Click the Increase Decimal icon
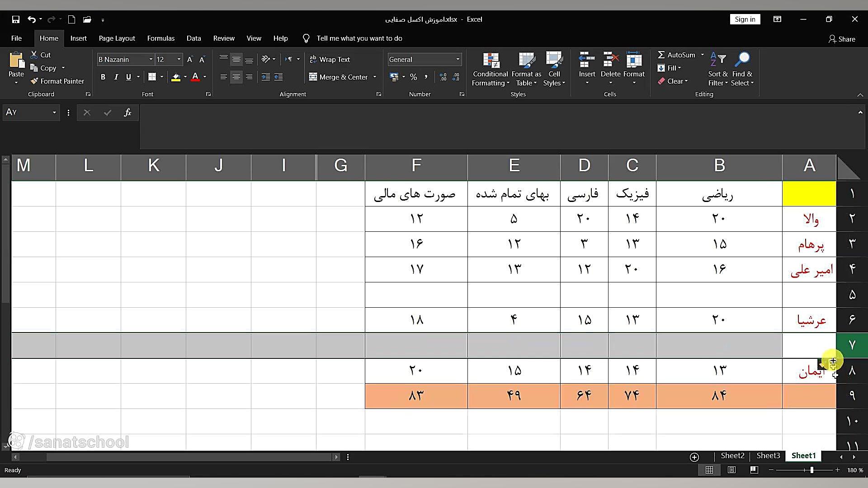This screenshot has height=488, width=868. 443,77
